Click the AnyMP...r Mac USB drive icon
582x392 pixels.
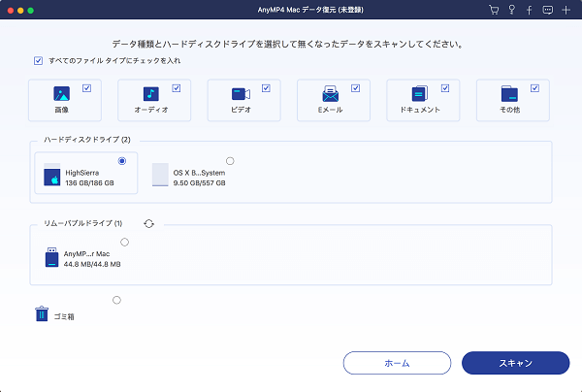(52, 257)
